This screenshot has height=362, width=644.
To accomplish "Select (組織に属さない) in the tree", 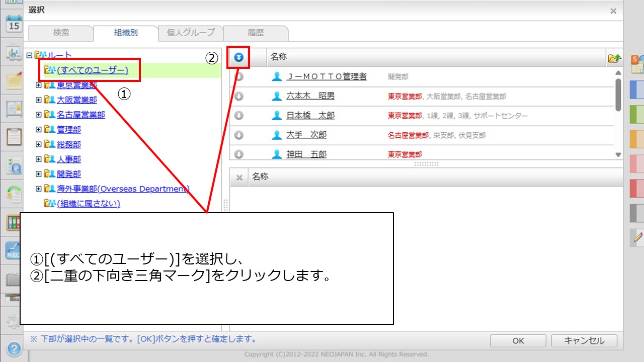I will [89, 204].
